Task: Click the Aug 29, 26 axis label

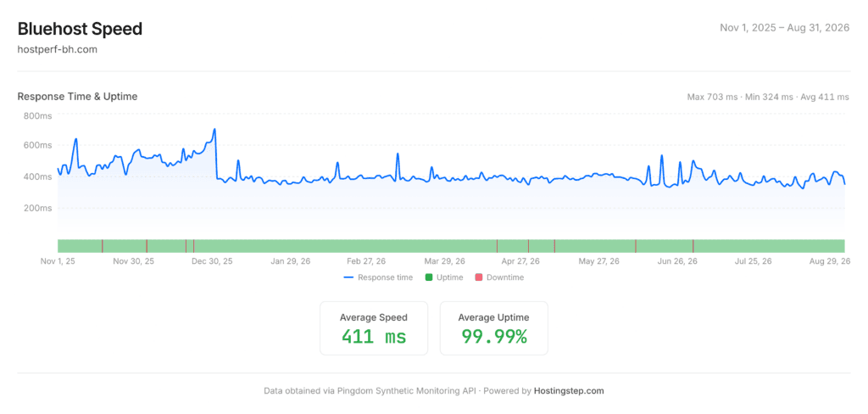Action: click(x=830, y=261)
